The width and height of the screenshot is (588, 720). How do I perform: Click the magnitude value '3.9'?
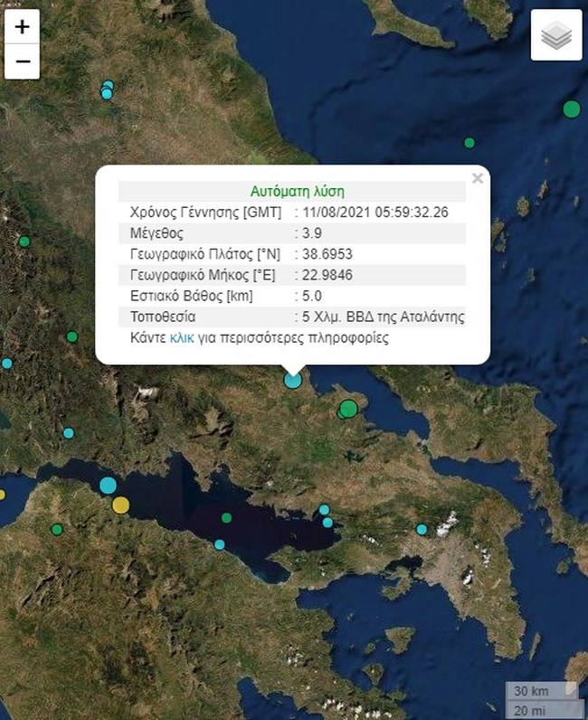pos(312,233)
